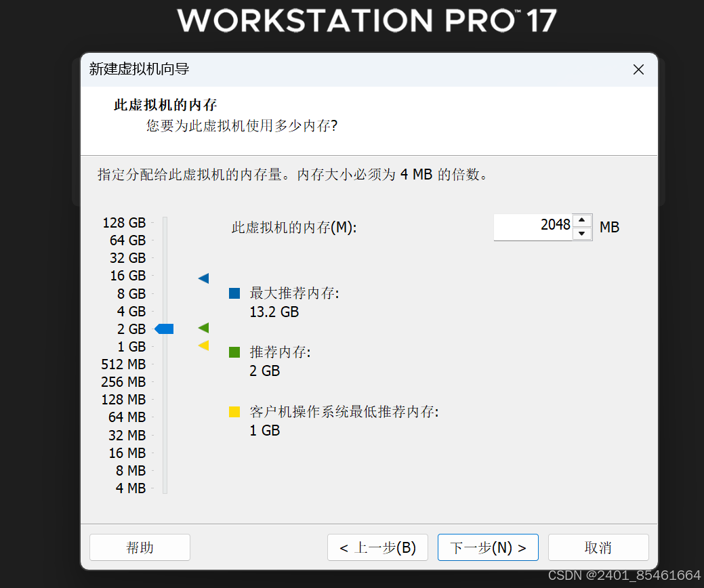
Task: Click the 帮助 help button
Action: (x=140, y=547)
